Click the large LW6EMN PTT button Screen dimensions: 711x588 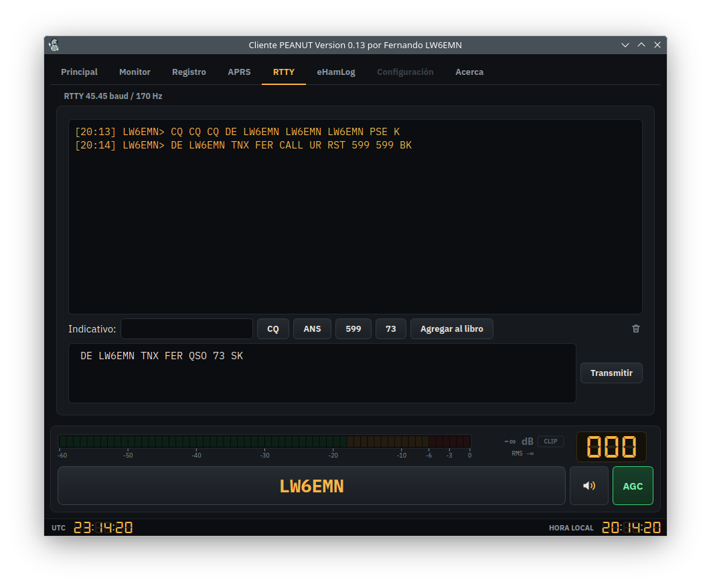click(311, 486)
